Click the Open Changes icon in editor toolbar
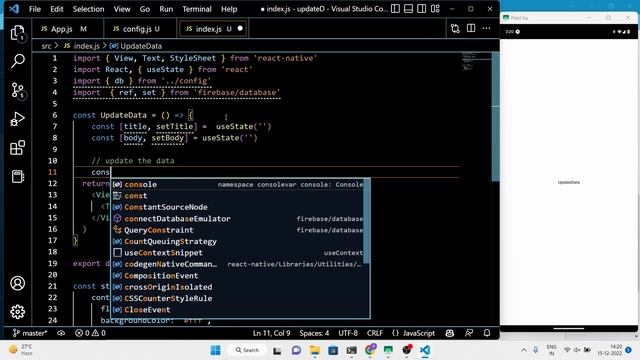Screen dimensions: 640x360 [455, 28]
